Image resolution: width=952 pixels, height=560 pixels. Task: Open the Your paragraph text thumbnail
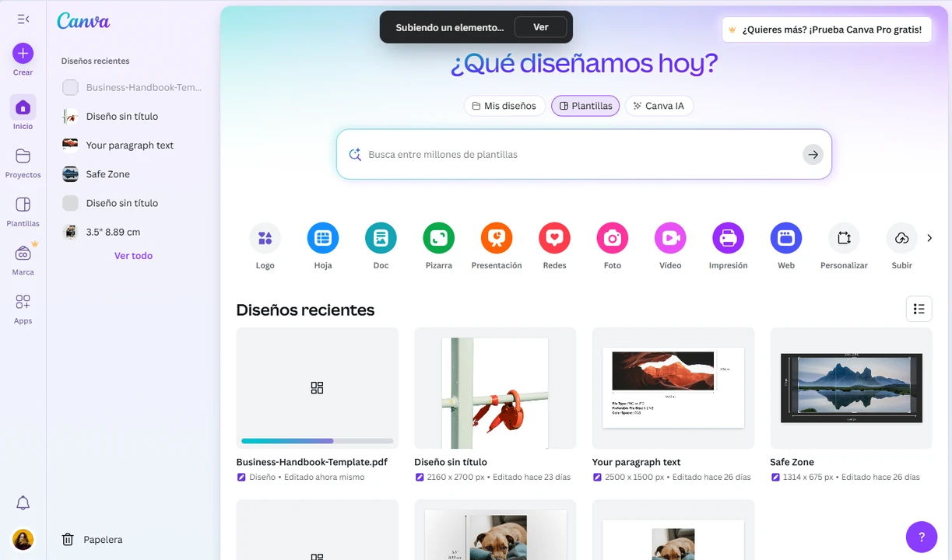673,387
